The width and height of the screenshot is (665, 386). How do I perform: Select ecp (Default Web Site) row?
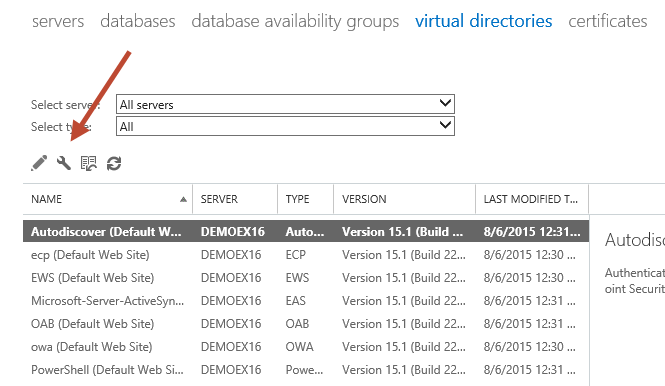(306, 255)
